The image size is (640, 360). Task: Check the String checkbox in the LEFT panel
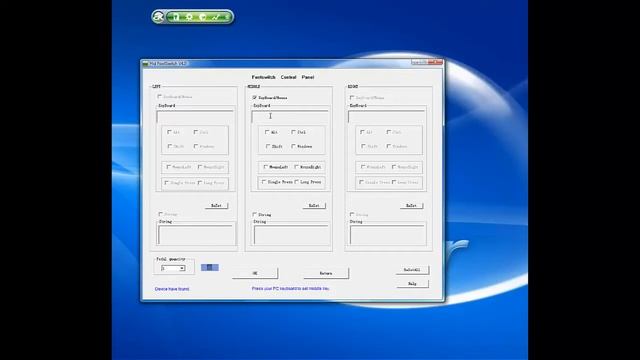point(160,214)
